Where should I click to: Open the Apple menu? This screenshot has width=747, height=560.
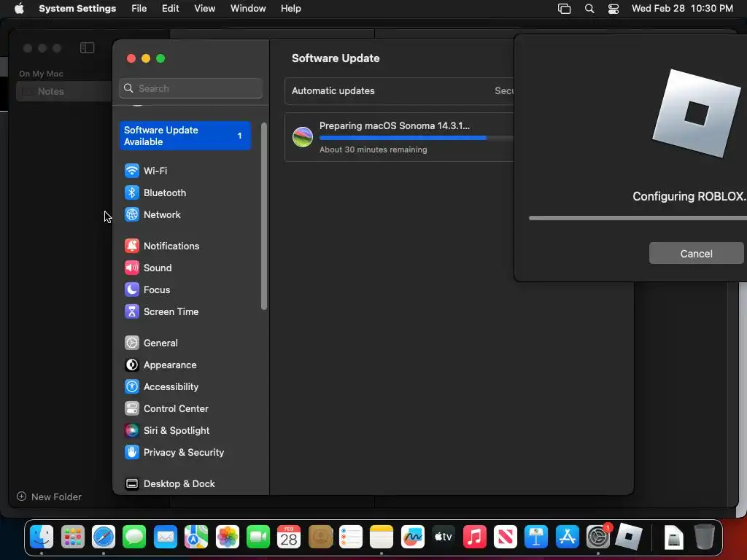[19, 9]
